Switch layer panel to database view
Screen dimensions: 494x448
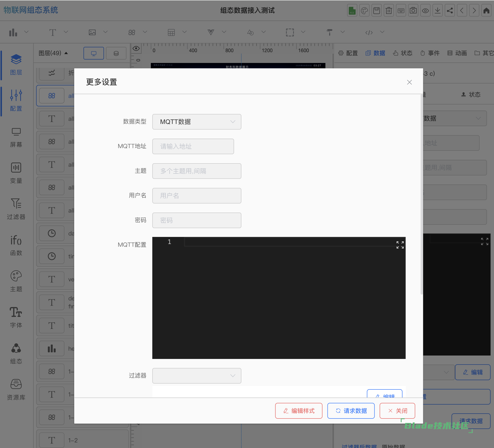pyautogui.click(x=116, y=53)
